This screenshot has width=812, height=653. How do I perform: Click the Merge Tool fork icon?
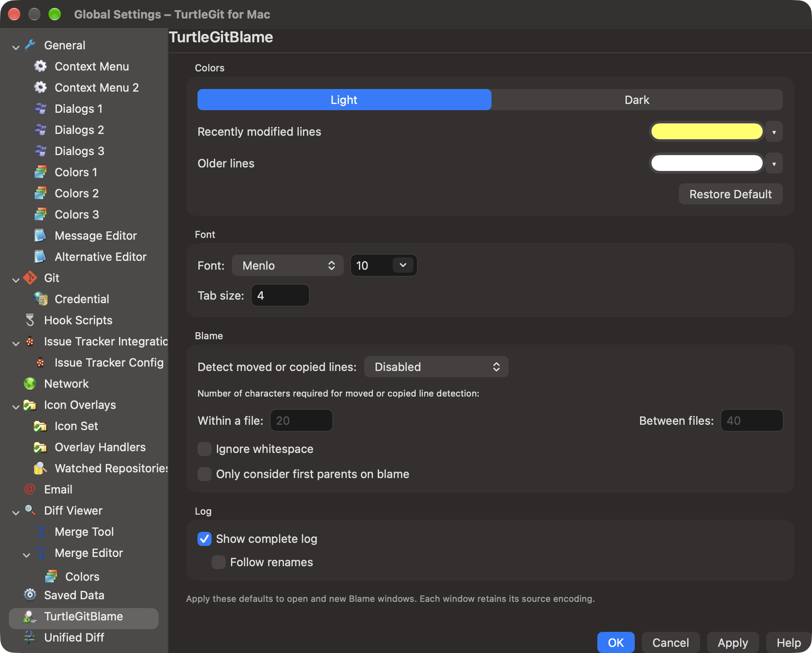pos(41,532)
